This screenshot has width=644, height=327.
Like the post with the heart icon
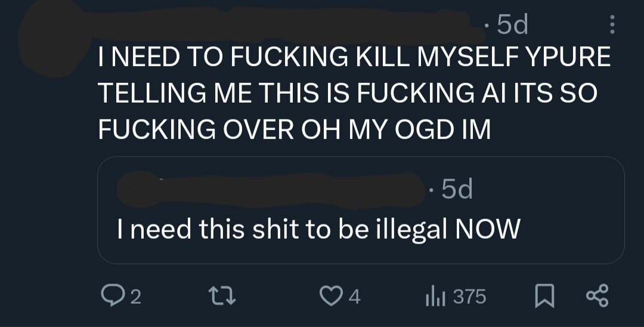[330, 296]
